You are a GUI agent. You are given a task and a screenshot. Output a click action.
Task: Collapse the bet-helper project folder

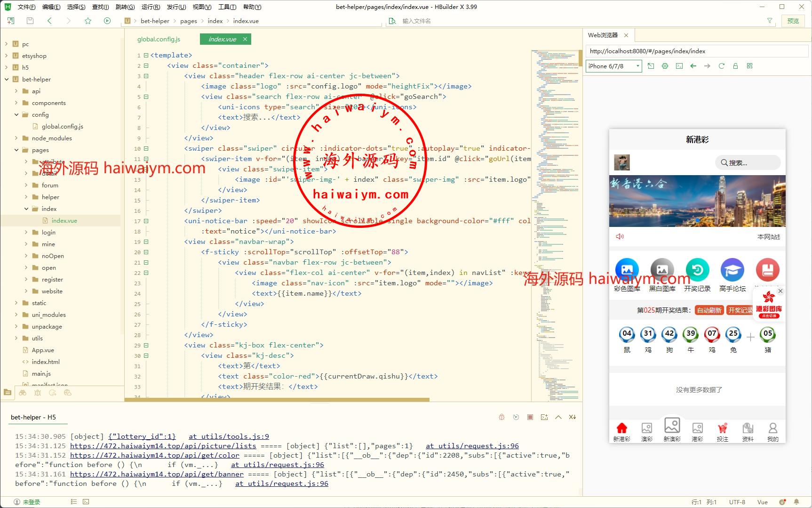[x=7, y=79]
